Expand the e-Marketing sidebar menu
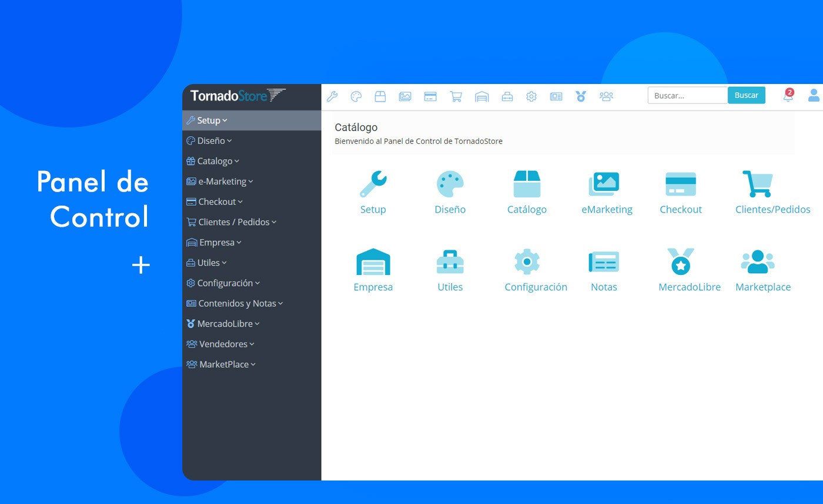This screenshot has height=504, width=823. point(252,182)
